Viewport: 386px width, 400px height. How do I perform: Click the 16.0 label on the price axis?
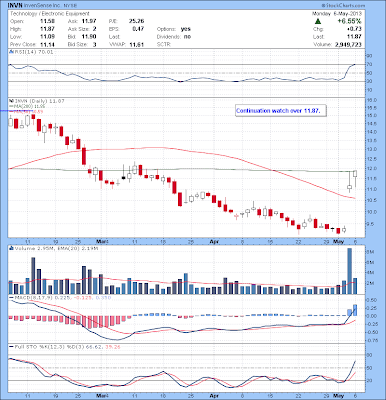(372, 100)
